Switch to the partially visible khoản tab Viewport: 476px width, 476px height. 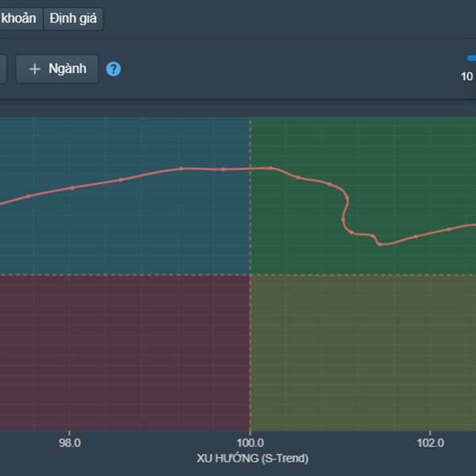click(x=19, y=18)
